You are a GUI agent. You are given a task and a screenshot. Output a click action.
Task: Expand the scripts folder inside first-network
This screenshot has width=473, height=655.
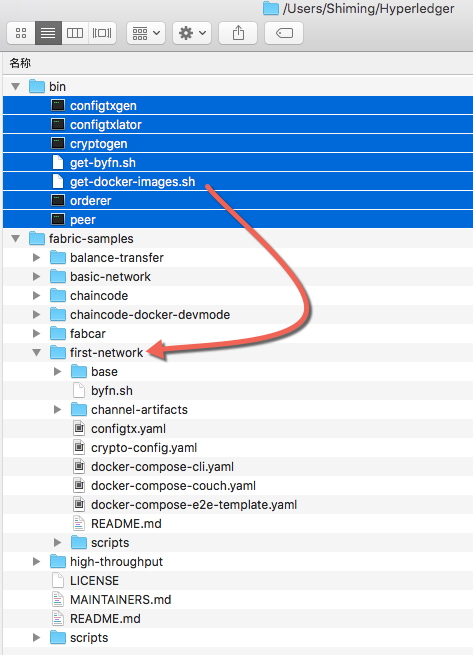[x=58, y=543]
